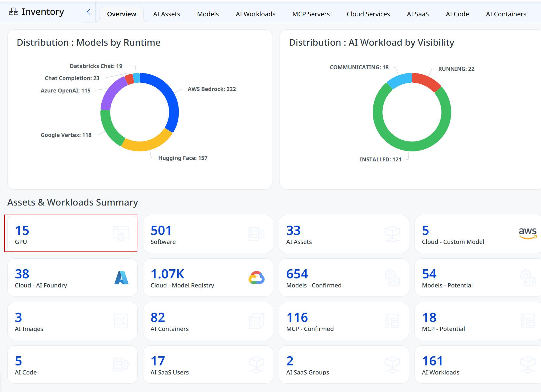Select the AI Containers tab
This screenshot has width=541, height=392.
point(506,14)
